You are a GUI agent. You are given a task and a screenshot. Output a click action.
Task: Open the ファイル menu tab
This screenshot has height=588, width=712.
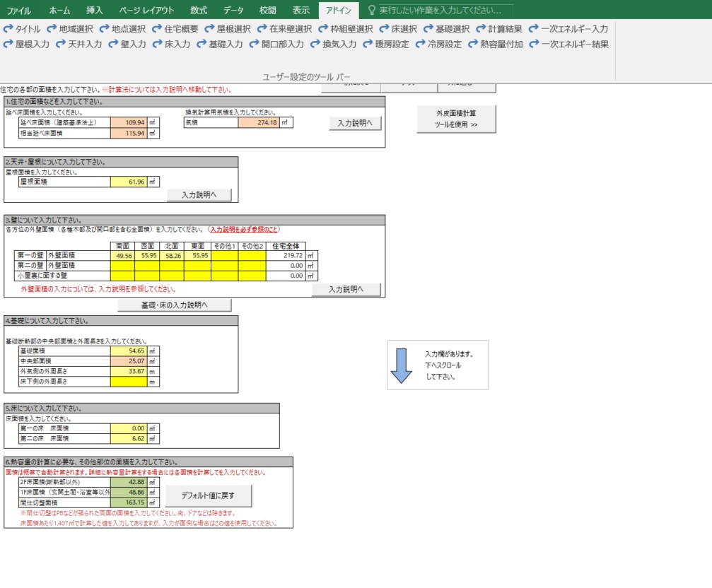click(19, 11)
